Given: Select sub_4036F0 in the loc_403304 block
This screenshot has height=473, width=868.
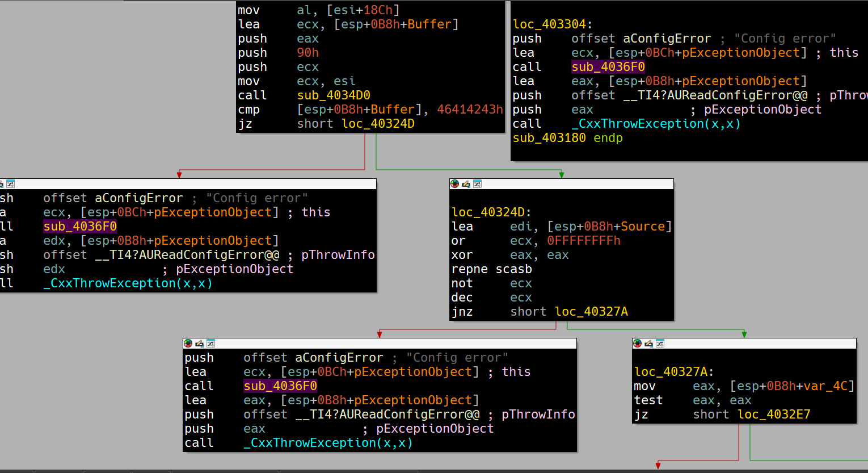Looking at the screenshot, I should pyautogui.click(x=608, y=67).
